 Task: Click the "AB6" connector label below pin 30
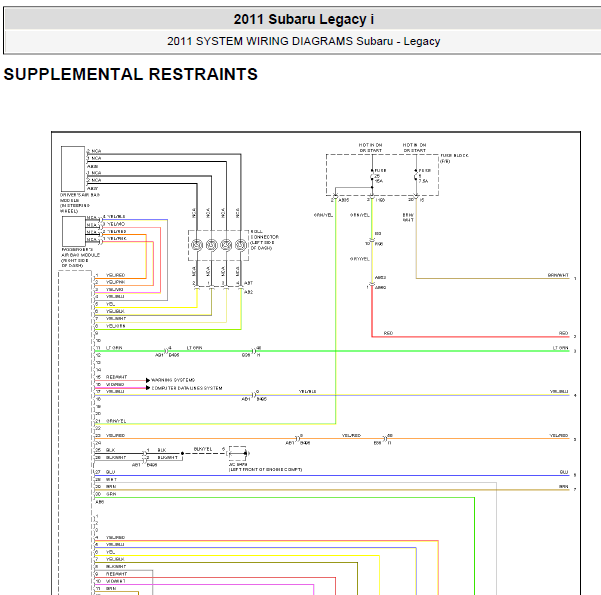click(x=99, y=502)
